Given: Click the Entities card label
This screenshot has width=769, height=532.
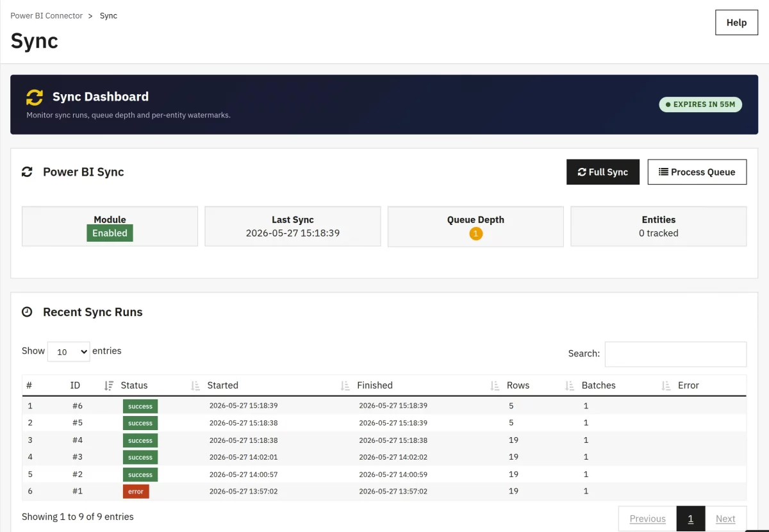Looking at the screenshot, I should [x=659, y=219].
